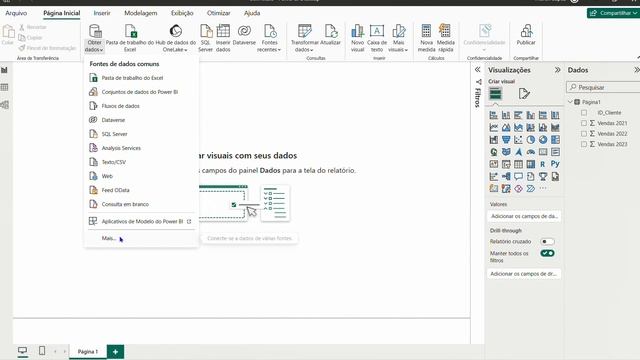Open the Otimizar ribbon tab
Viewport: 640px width, 360px height.
pos(218,13)
